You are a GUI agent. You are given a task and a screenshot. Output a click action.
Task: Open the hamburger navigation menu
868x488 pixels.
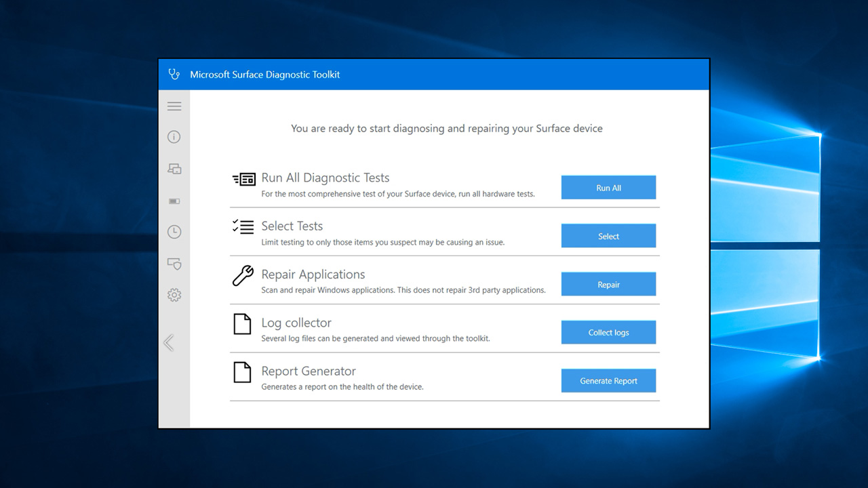coord(174,106)
